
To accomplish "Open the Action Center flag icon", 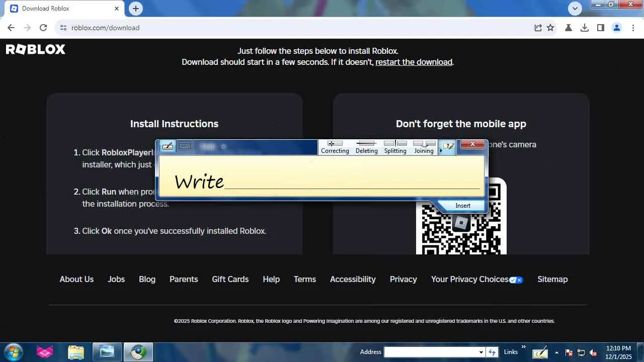I will click(x=569, y=352).
